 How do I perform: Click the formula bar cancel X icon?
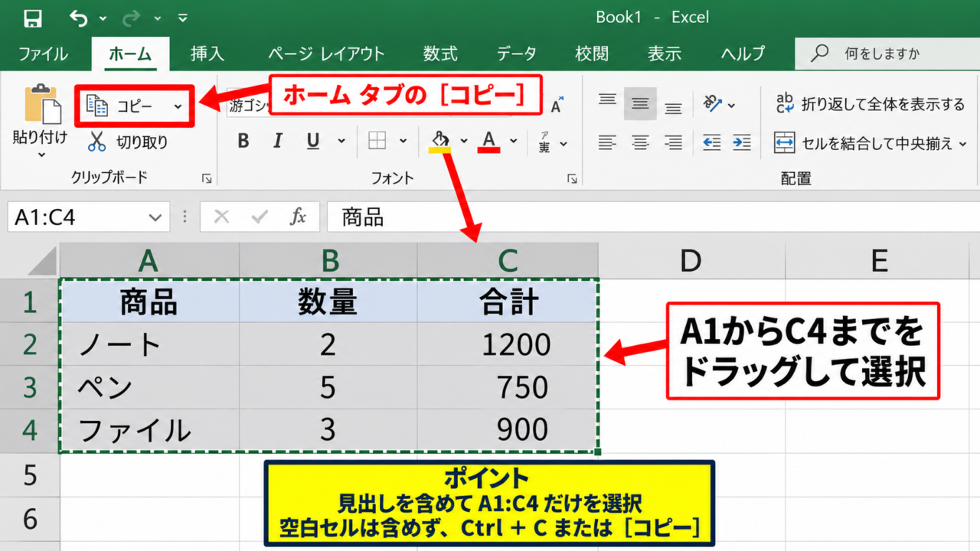(222, 217)
